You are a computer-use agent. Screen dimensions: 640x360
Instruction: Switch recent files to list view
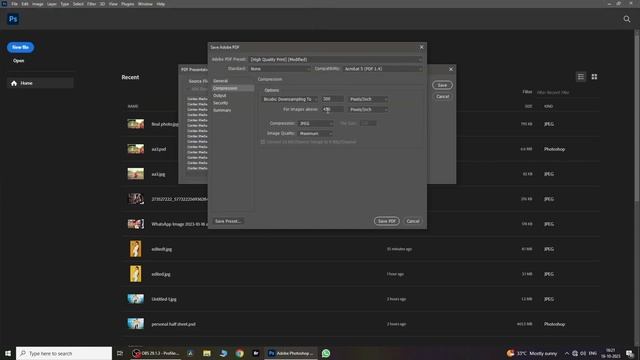coord(580,77)
